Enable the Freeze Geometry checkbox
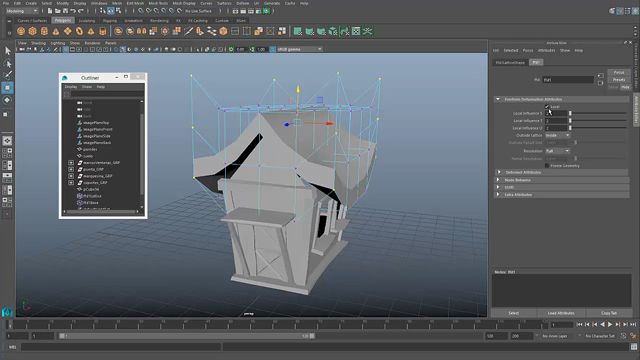 click(x=547, y=166)
